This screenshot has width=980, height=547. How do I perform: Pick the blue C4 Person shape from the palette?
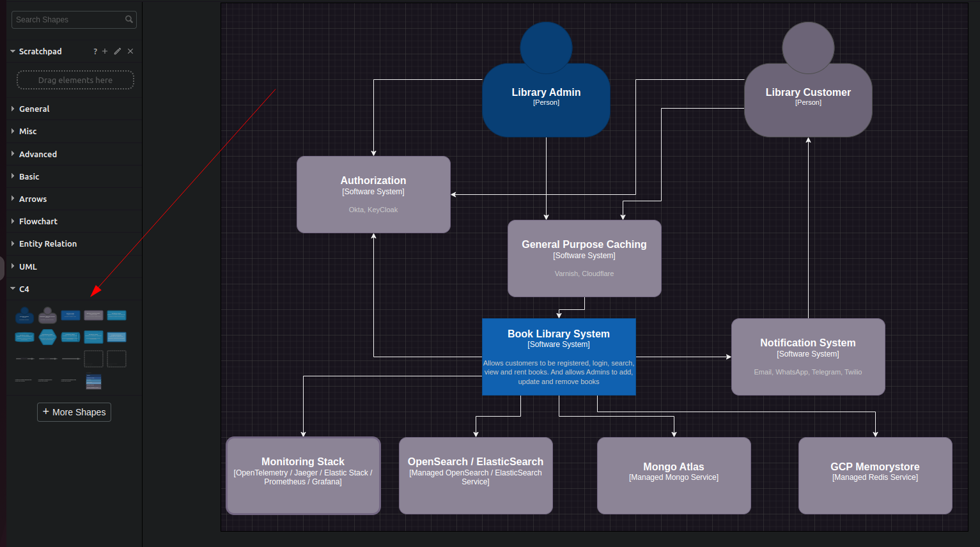click(24, 315)
